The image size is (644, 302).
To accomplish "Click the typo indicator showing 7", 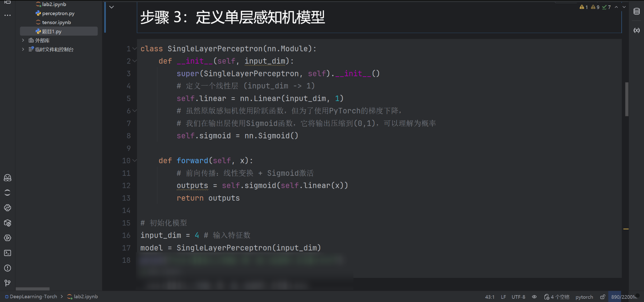I will pos(607,7).
